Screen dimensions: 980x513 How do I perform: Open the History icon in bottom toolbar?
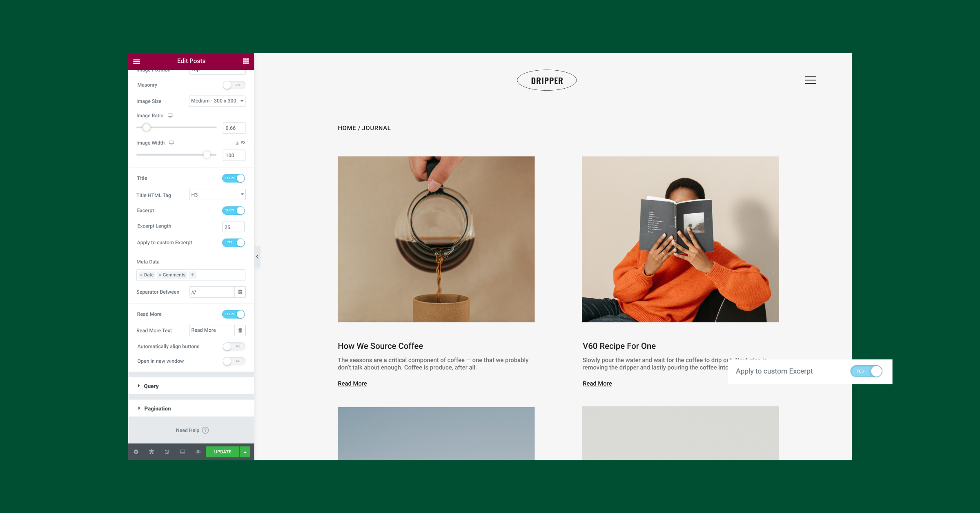(167, 452)
